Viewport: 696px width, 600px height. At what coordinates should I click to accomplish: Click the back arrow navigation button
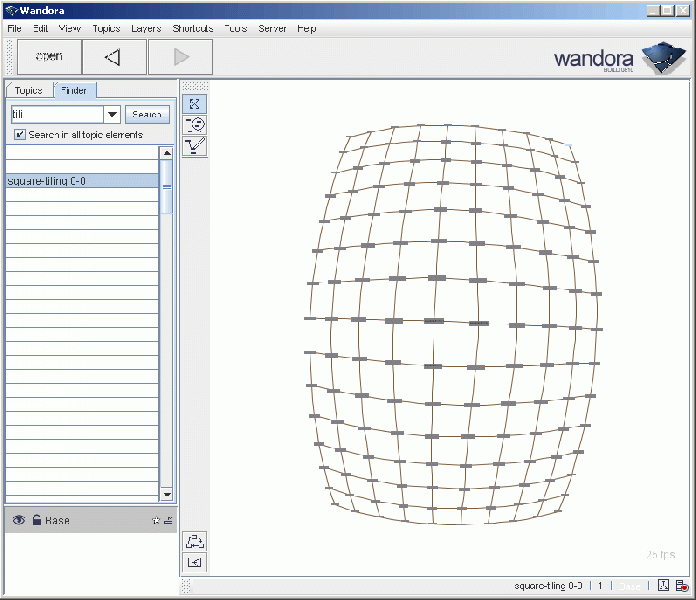tap(112, 57)
